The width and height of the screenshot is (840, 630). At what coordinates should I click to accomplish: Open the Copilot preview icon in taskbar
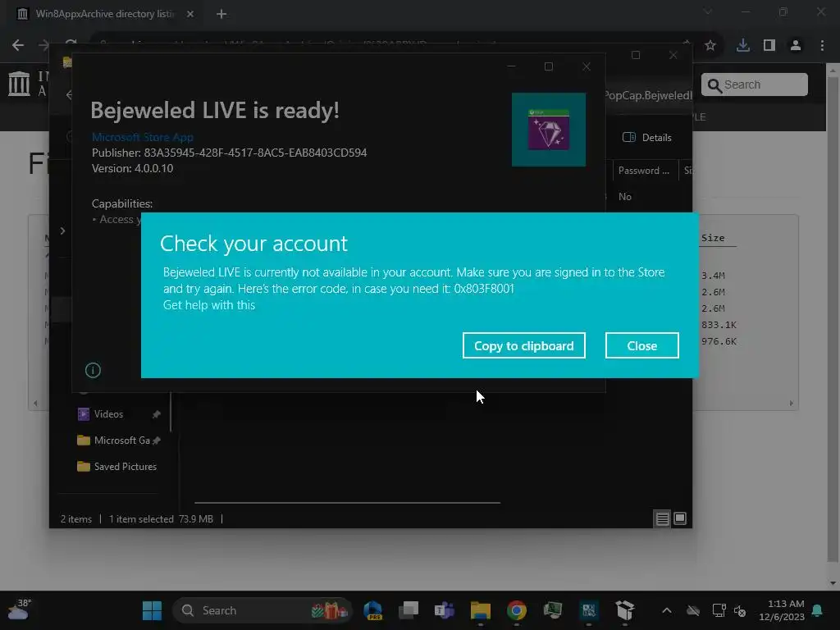[x=373, y=610]
